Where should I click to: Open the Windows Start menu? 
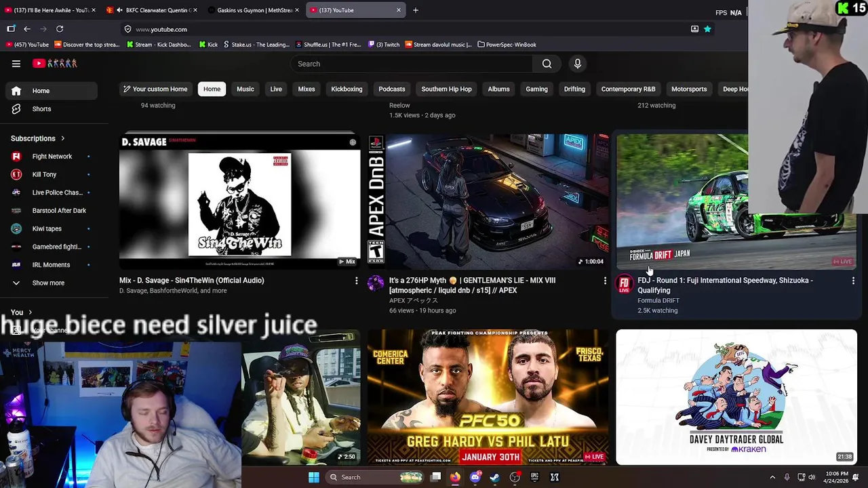pos(314,477)
